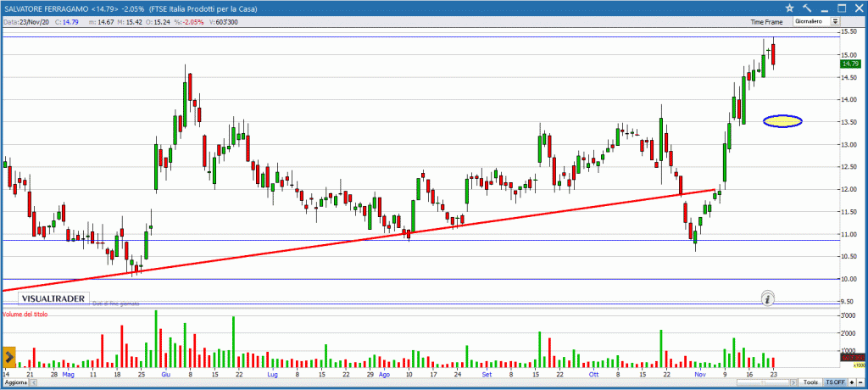Click the 10.00 price axis label
This screenshot has height=390, width=868.
tap(848, 279)
